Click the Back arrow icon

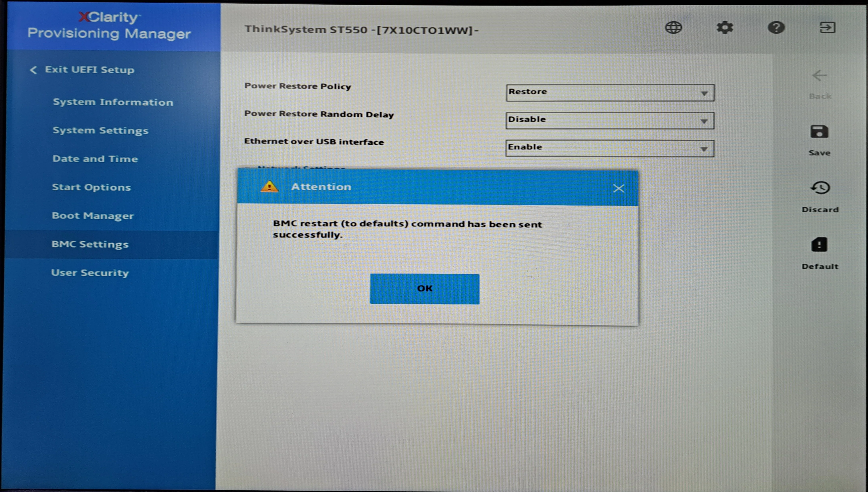coord(820,75)
